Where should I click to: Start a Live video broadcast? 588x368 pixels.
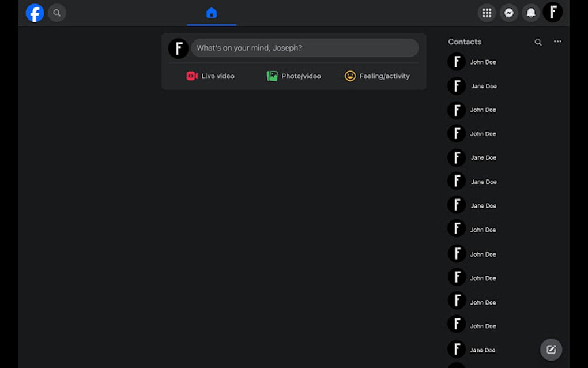[x=210, y=76]
